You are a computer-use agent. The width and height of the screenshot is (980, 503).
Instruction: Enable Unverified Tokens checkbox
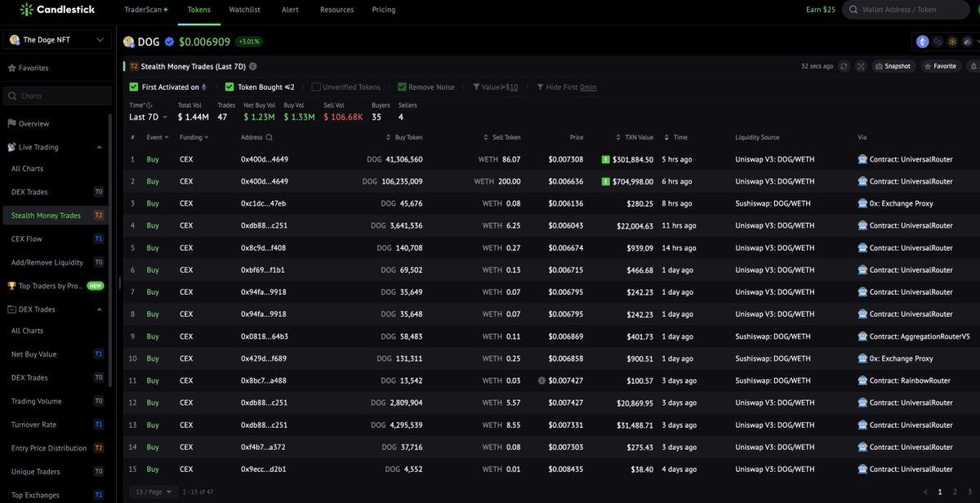point(316,87)
